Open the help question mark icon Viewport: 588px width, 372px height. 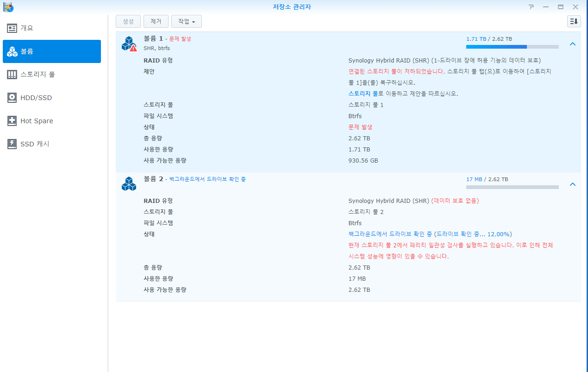click(531, 7)
